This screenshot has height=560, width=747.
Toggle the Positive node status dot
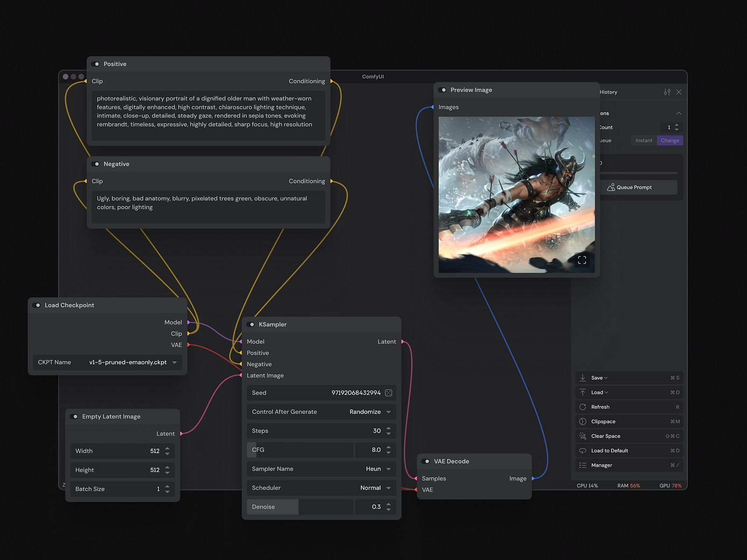click(x=97, y=63)
